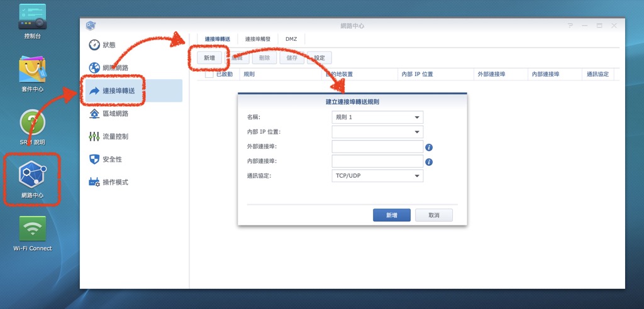Launch the Wi-Fi Connect desktop icon
The width and height of the screenshot is (644, 309).
point(33,229)
